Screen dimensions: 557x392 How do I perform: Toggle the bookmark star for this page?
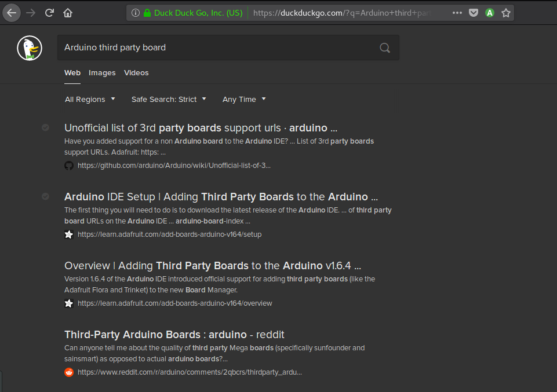tap(505, 12)
